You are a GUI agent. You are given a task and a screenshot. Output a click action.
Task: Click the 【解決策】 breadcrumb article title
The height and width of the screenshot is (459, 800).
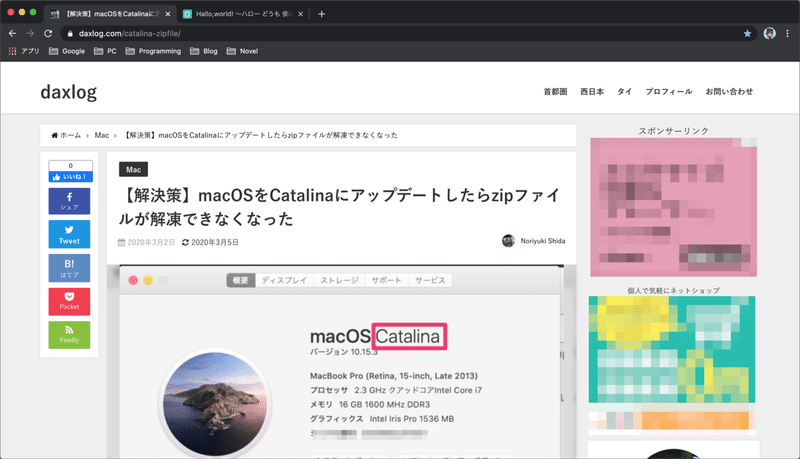click(x=261, y=135)
